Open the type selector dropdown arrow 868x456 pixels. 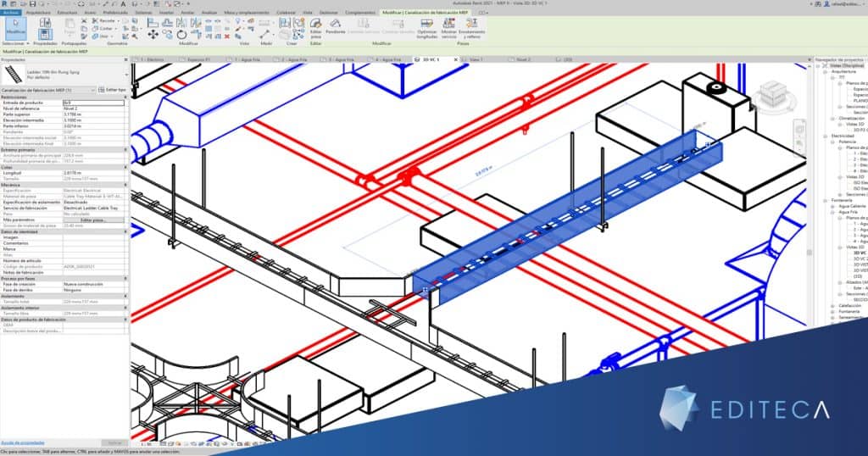point(126,75)
